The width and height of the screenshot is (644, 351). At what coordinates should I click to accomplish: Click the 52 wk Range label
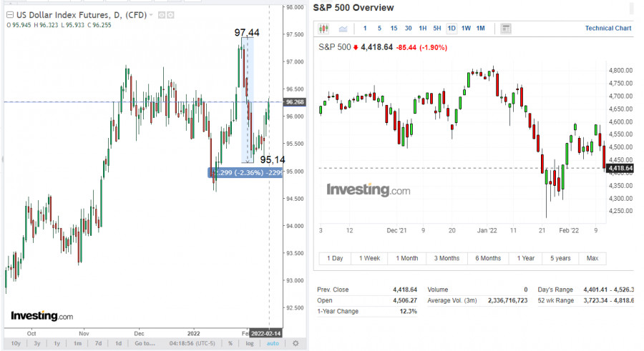pos(556,300)
